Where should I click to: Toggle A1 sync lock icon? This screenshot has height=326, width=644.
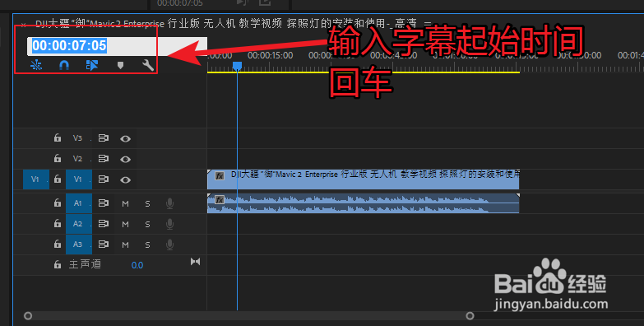pos(104,203)
